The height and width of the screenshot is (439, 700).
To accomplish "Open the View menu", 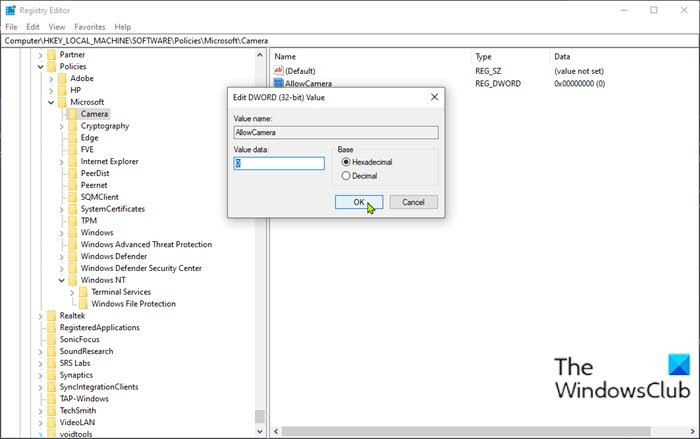I will (57, 27).
